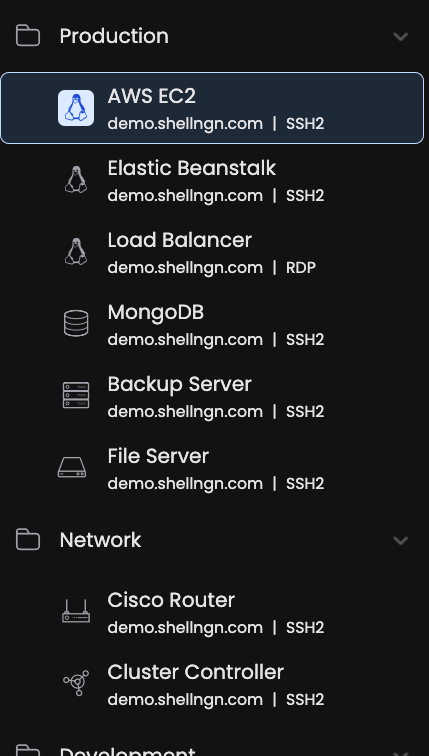
Task: Click the Elastic Beanstalk Linux penguin icon
Action: [76, 180]
